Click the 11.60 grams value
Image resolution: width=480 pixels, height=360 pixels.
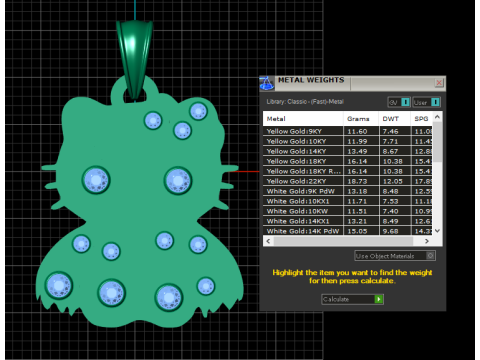pos(357,131)
